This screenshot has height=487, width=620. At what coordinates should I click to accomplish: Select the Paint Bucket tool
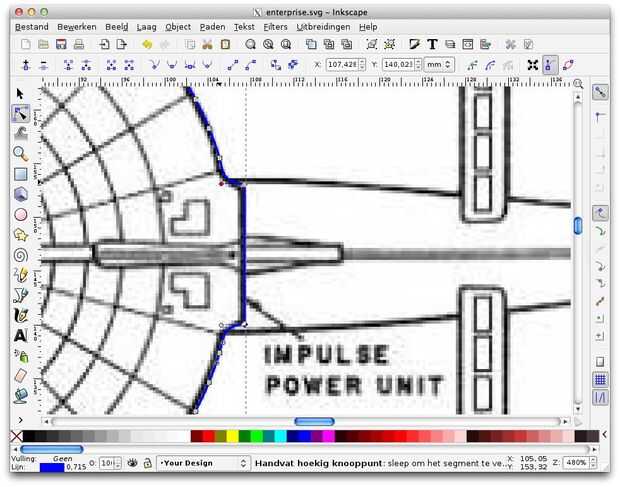coord(21,396)
